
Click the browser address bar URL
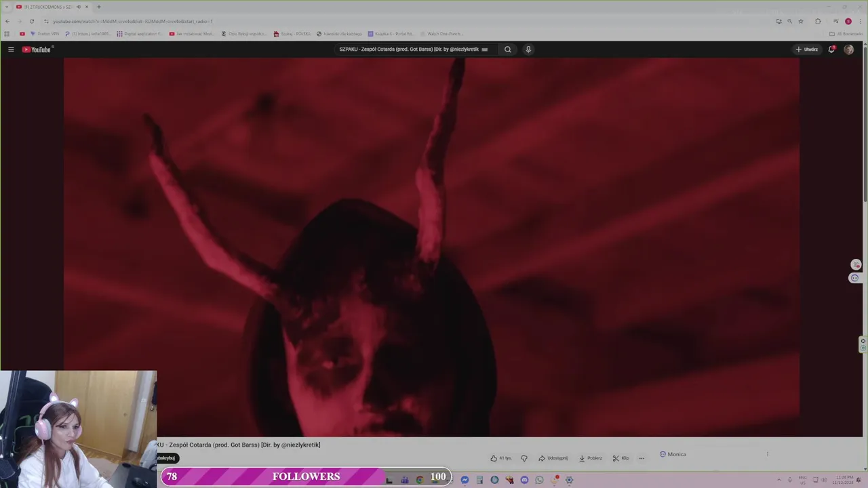pyautogui.click(x=133, y=22)
